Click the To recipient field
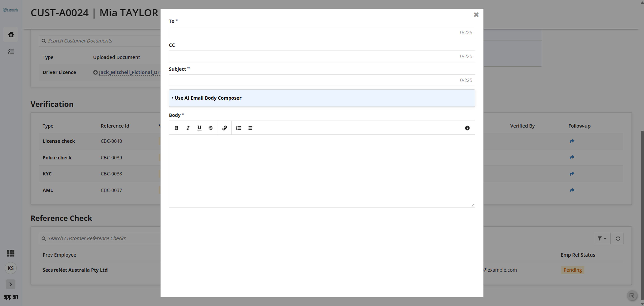 pyautogui.click(x=322, y=33)
